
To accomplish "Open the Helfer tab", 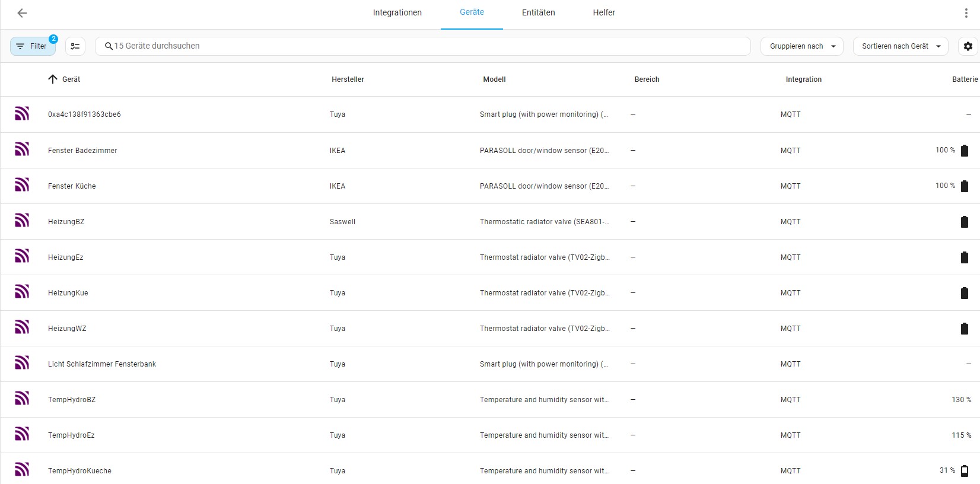I will click(604, 12).
